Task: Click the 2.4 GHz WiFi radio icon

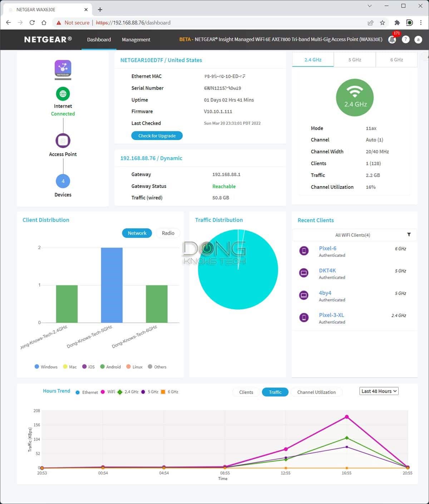Action: pos(355,98)
